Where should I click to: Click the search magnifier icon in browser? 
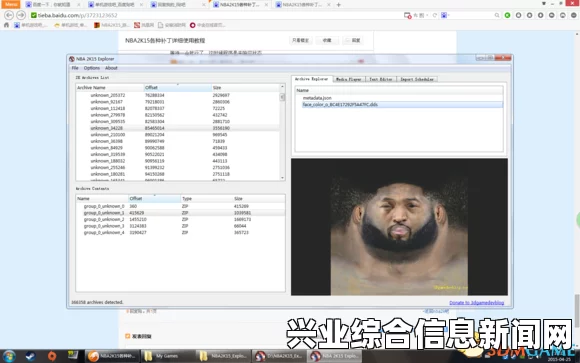click(497, 15)
